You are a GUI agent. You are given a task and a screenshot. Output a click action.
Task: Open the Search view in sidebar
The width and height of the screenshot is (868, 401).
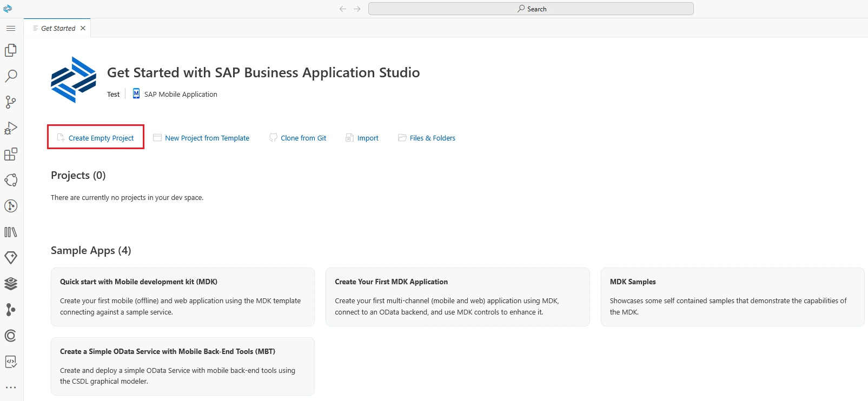[11, 76]
